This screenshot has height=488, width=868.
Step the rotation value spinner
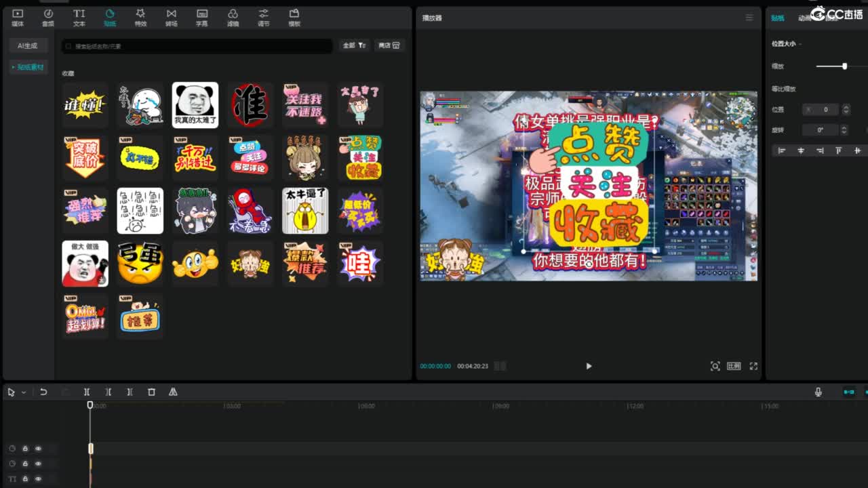click(844, 129)
